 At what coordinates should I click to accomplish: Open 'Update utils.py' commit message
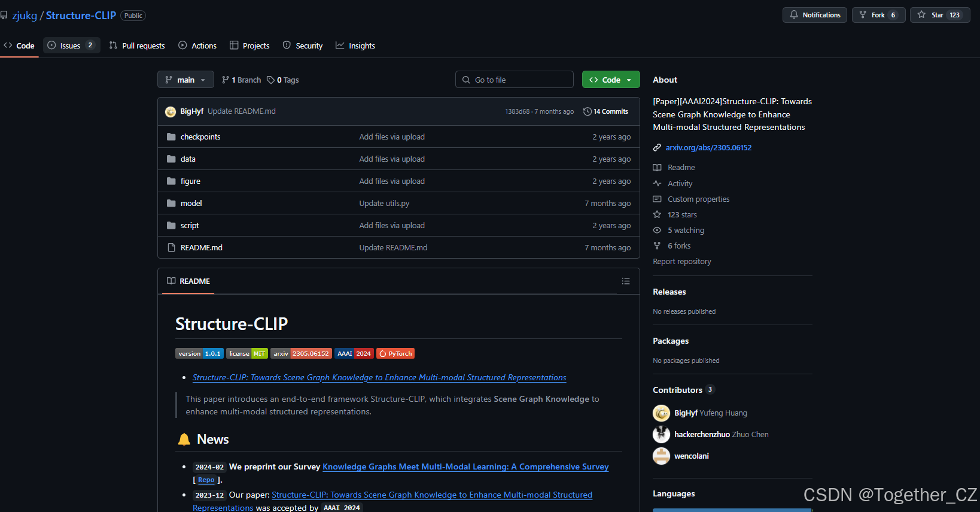384,203
